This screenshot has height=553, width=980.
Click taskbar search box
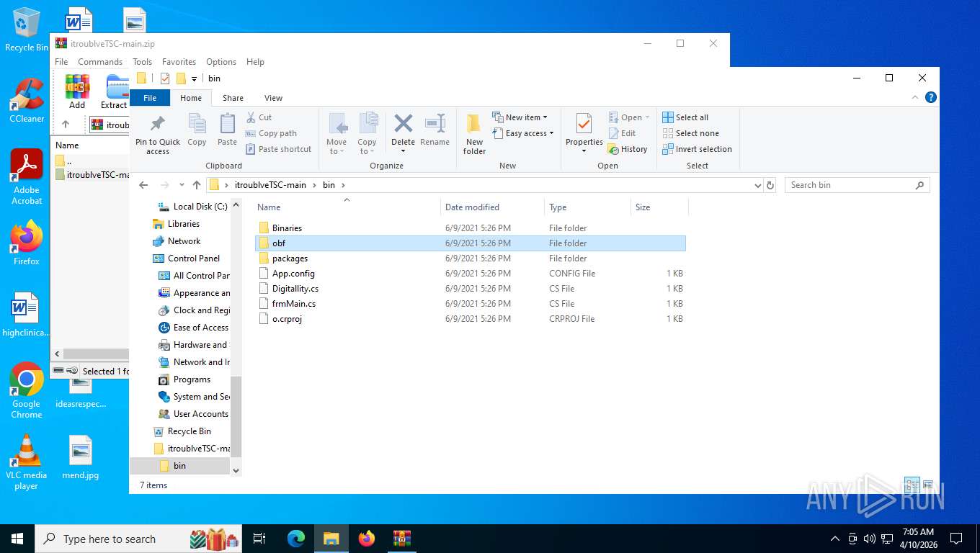click(138, 539)
